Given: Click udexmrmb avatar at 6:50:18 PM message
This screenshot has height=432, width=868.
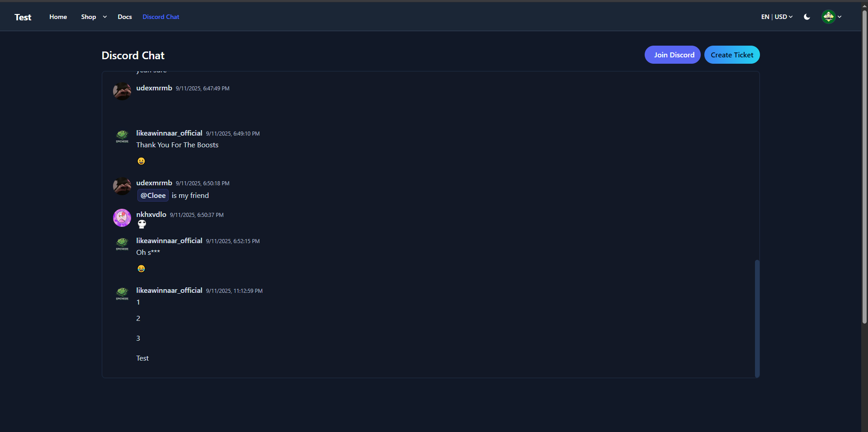Looking at the screenshot, I should [122, 186].
